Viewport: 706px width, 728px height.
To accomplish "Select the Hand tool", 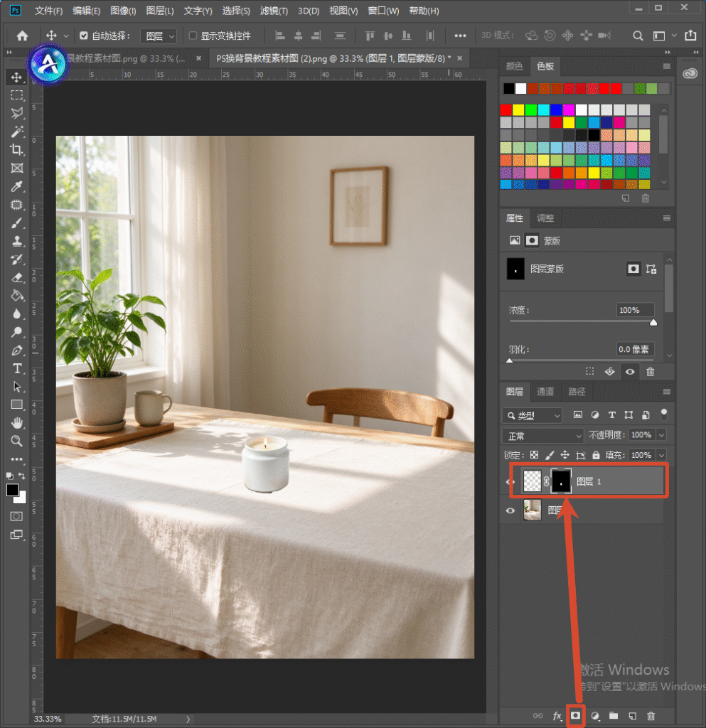I will click(17, 423).
